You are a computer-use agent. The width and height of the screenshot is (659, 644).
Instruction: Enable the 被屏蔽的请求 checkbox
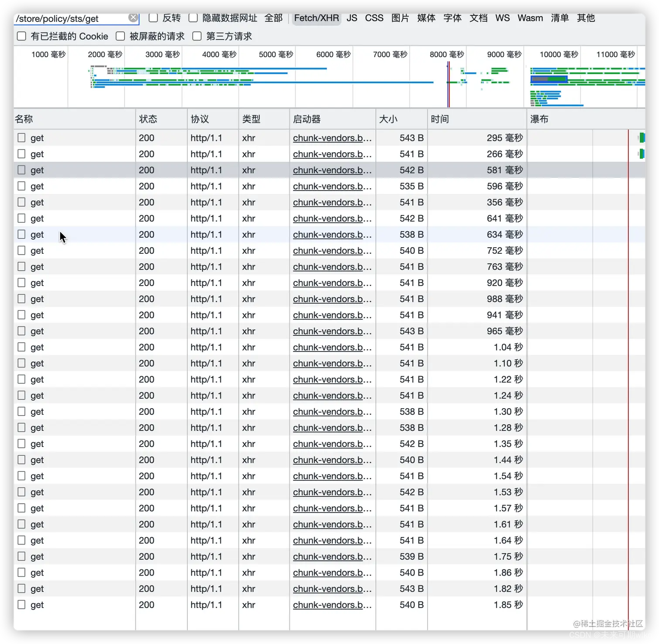120,36
